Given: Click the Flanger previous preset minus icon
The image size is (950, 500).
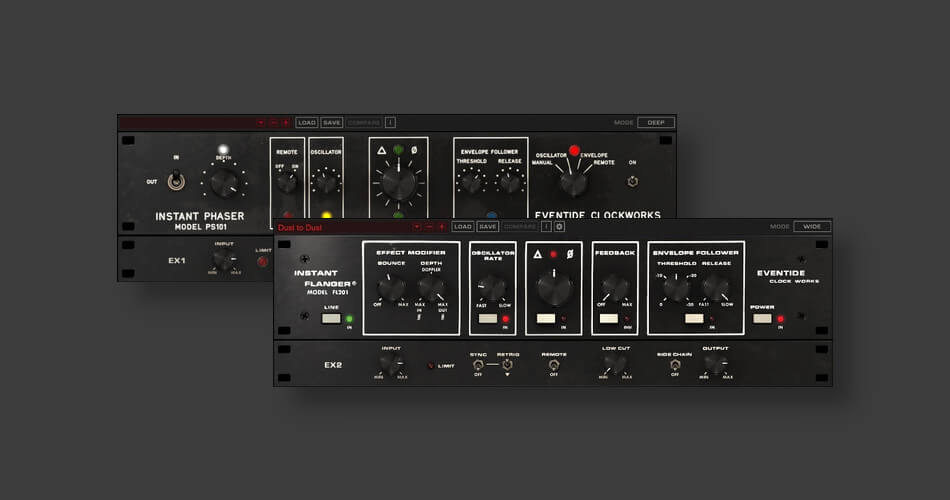Looking at the screenshot, I should [429, 226].
